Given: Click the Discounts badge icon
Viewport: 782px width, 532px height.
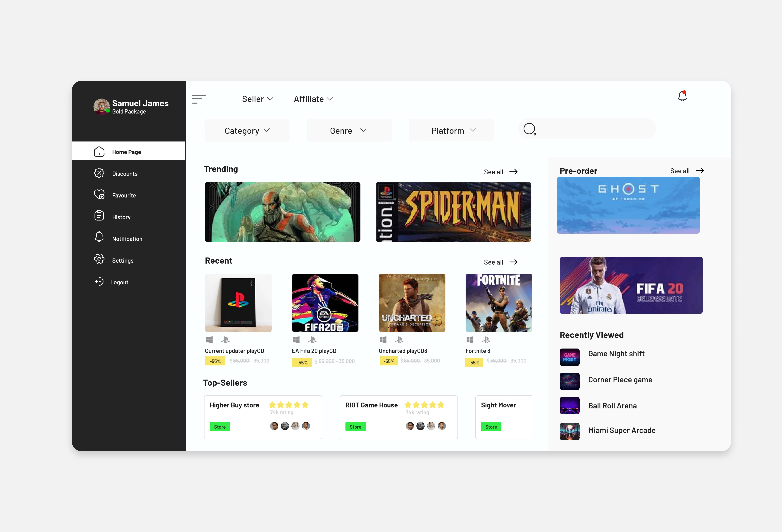Looking at the screenshot, I should pos(99,173).
